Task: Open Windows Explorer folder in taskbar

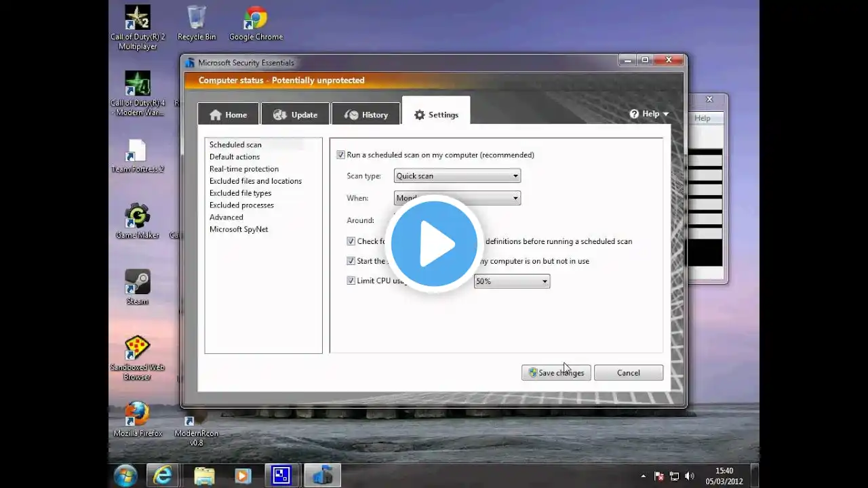Action: pyautogui.click(x=204, y=476)
